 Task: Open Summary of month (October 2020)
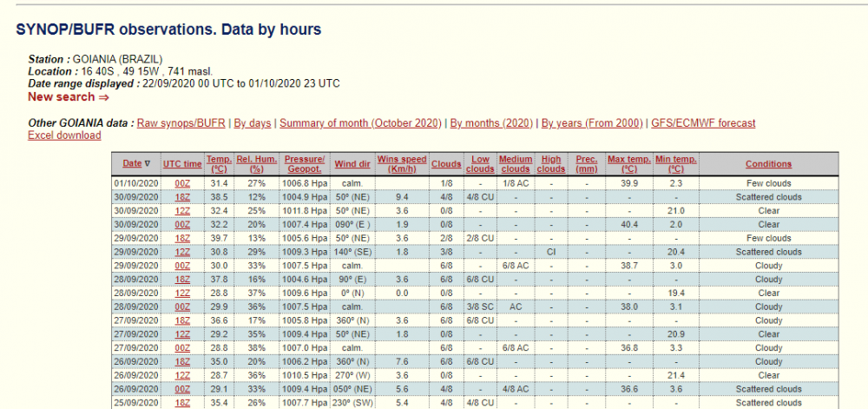point(360,123)
